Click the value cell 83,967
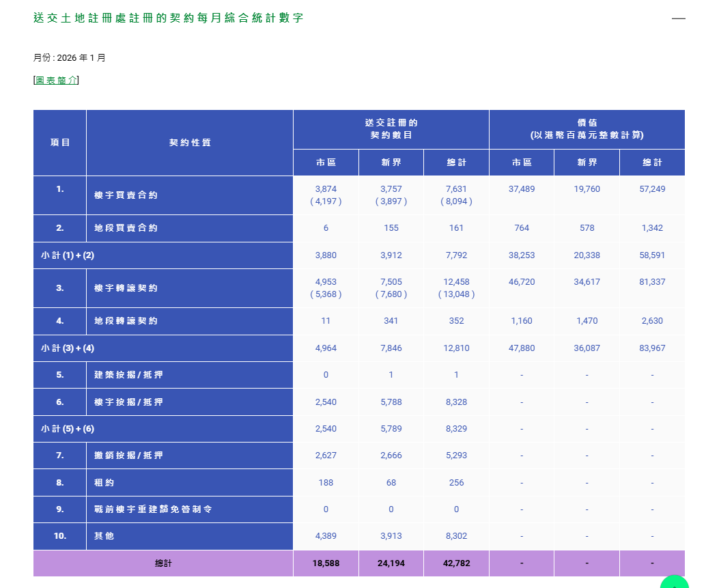 tap(652, 348)
